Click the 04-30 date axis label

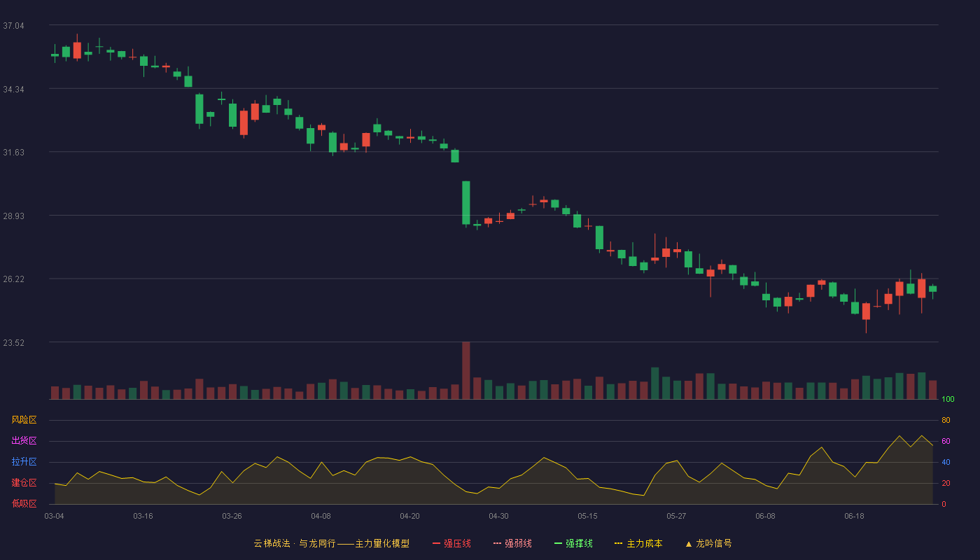498,516
